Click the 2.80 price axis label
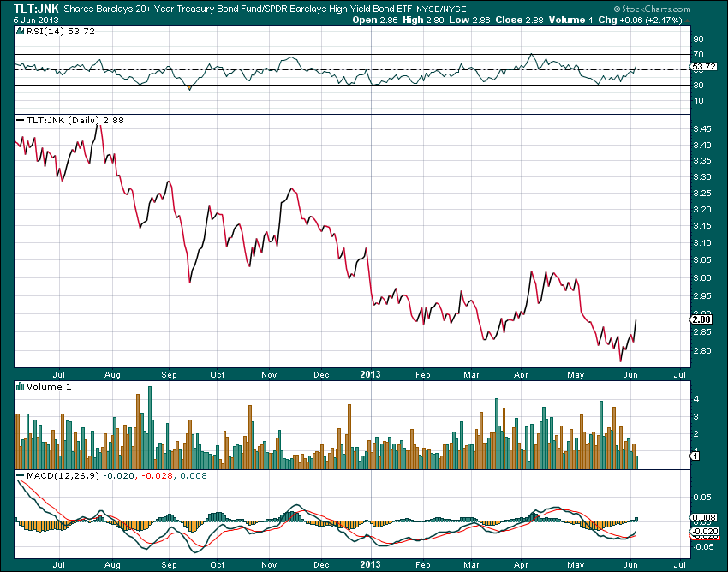This screenshot has width=728, height=572. [702, 350]
